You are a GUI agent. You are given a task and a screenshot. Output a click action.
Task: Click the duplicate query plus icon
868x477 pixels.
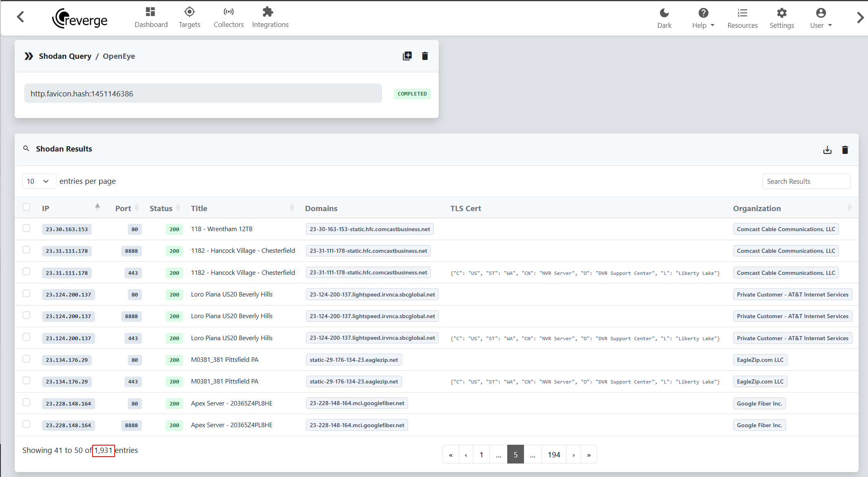point(407,56)
